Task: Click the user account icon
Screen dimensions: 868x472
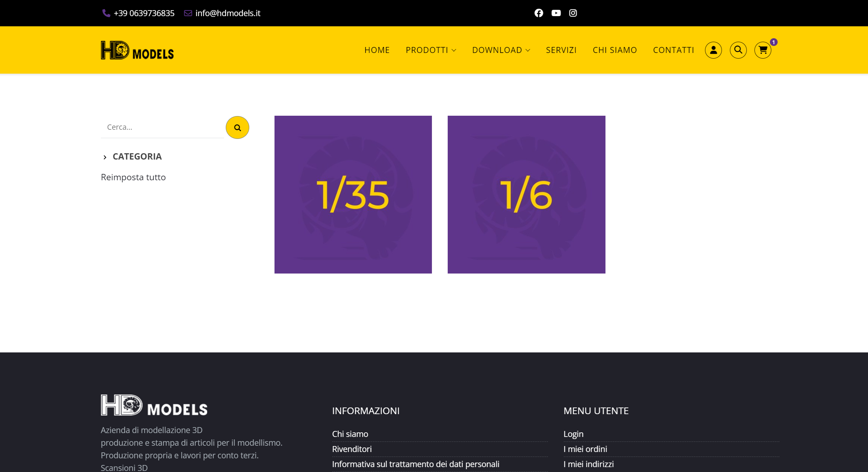Action: click(713, 50)
